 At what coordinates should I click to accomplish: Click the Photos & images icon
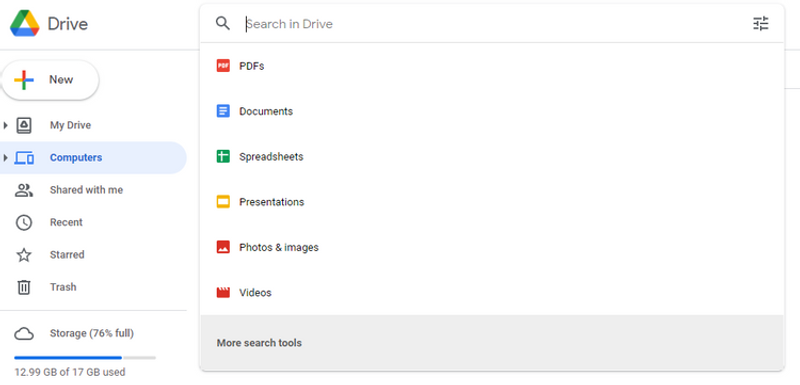[223, 247]
